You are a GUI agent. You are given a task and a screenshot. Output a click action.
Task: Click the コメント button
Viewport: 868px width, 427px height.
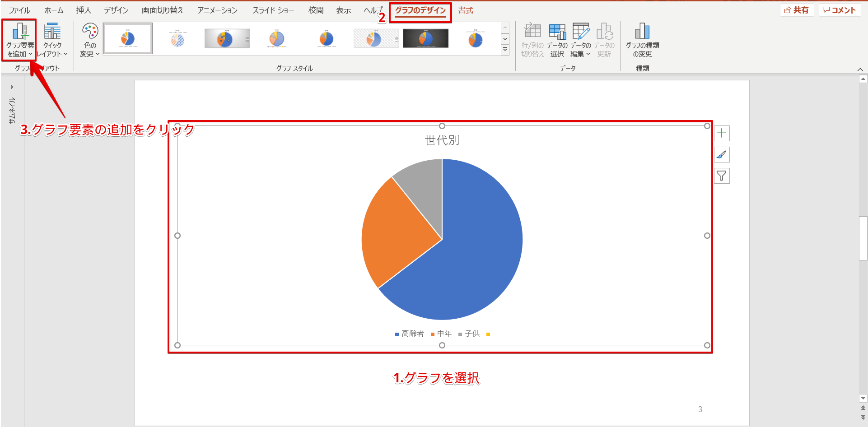pos(840,10)
